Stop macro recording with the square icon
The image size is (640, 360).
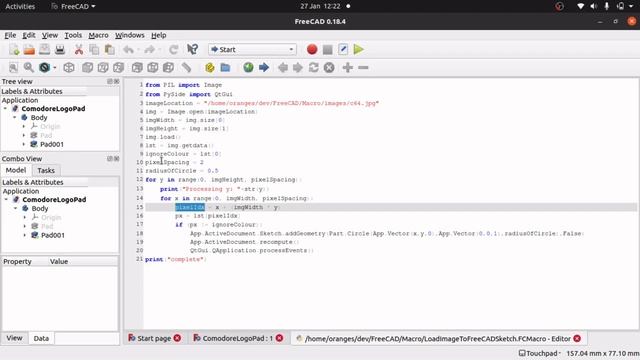[327, 50]
